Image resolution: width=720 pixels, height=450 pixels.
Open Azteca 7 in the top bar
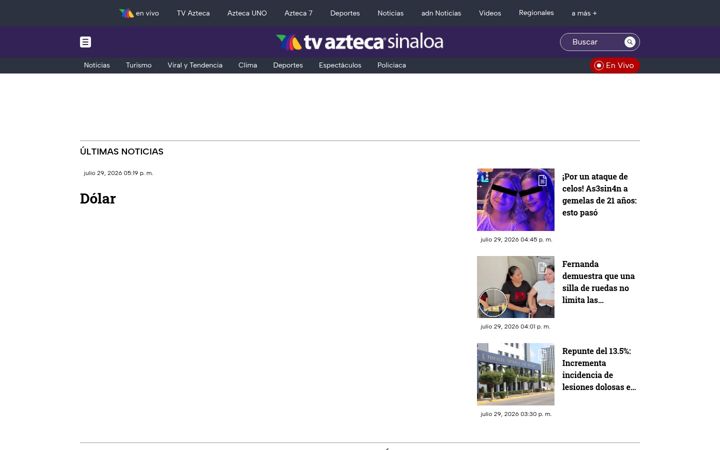click(x=298, y=13)
